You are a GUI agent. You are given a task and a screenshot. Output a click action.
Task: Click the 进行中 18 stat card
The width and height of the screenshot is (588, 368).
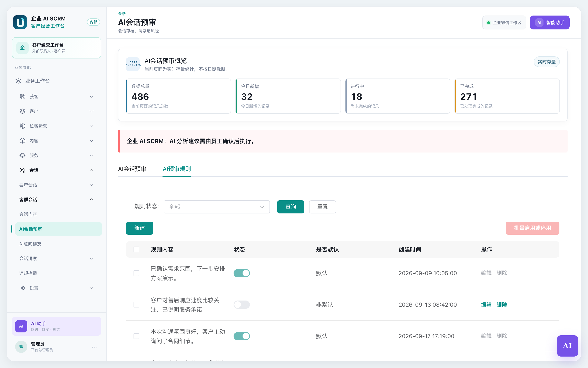[x=398, y=96]
